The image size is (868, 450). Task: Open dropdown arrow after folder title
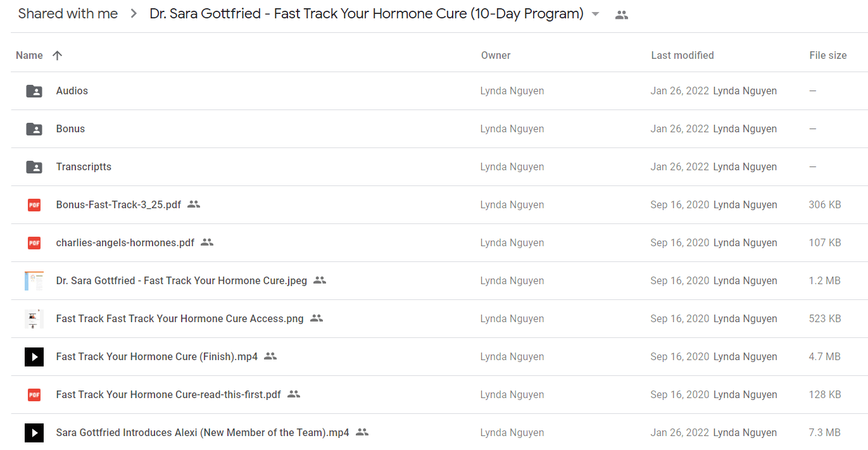point(595,15)
